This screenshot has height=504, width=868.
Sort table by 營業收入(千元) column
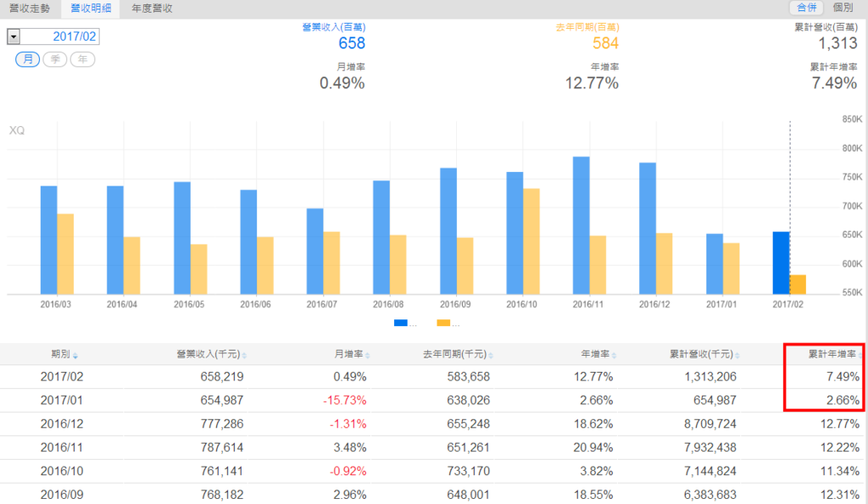[211, 354]
